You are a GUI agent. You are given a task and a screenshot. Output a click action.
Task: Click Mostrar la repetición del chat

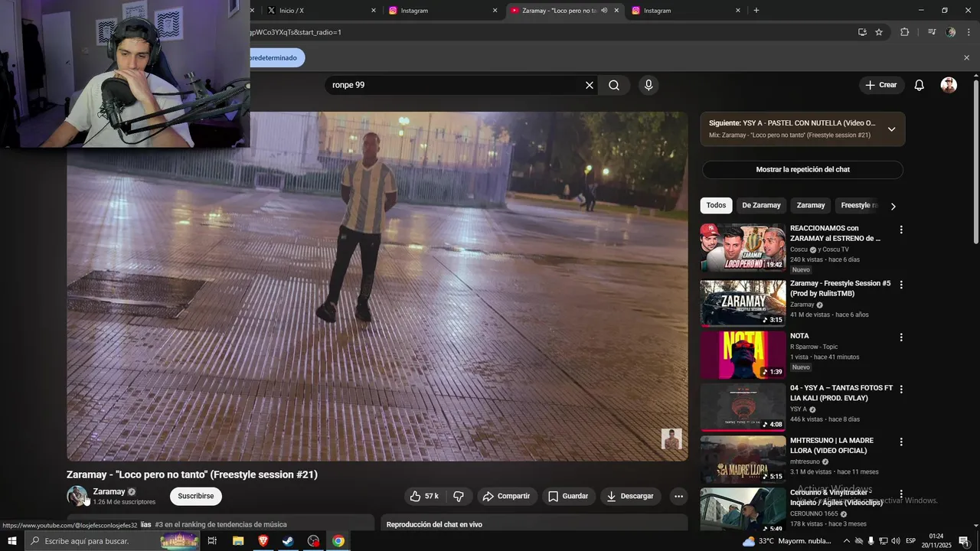pos(802,169)
